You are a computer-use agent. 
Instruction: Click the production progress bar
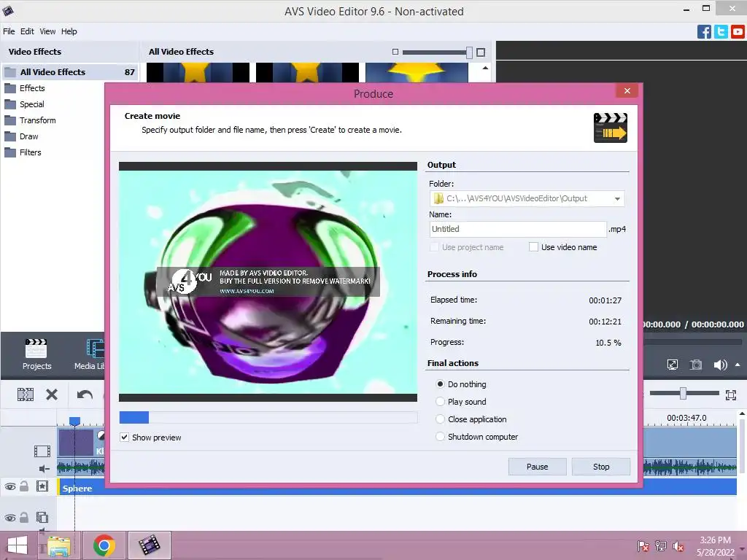[268, 418]
